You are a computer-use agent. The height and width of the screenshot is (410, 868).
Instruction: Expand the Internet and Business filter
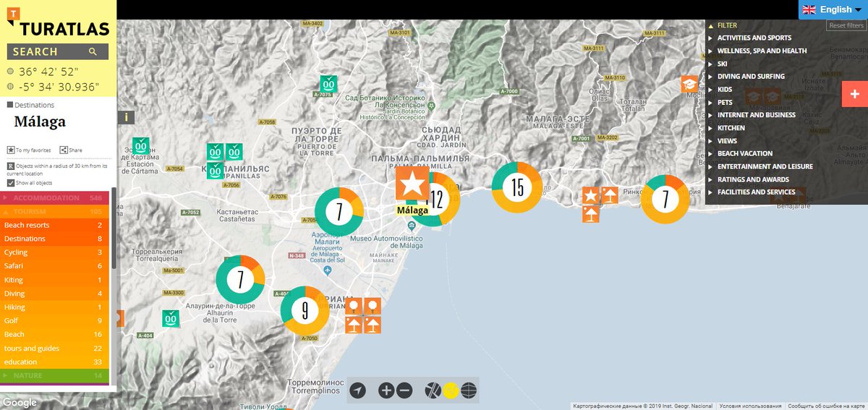click(757, 115)
